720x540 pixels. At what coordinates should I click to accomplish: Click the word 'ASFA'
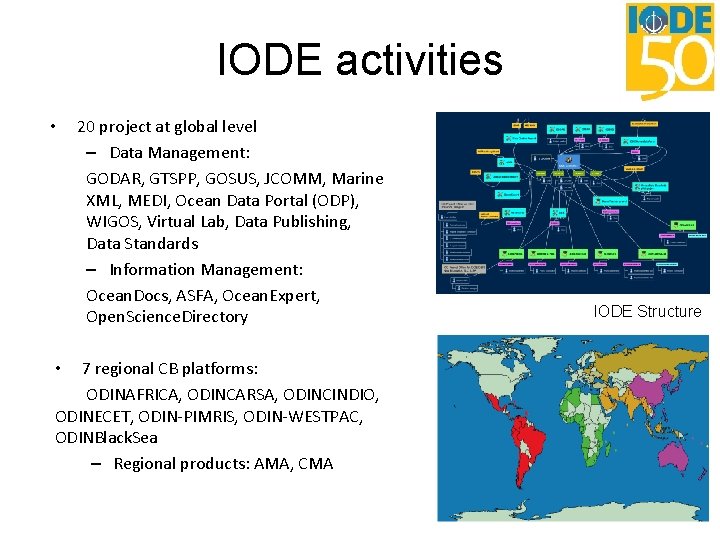pyautogui.click(x=195, y=296)
